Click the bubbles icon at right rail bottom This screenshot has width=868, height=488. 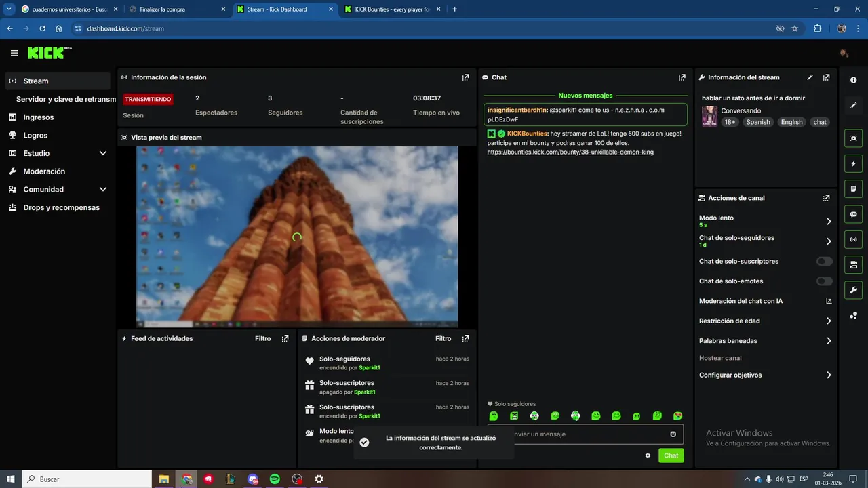(853, 315)
